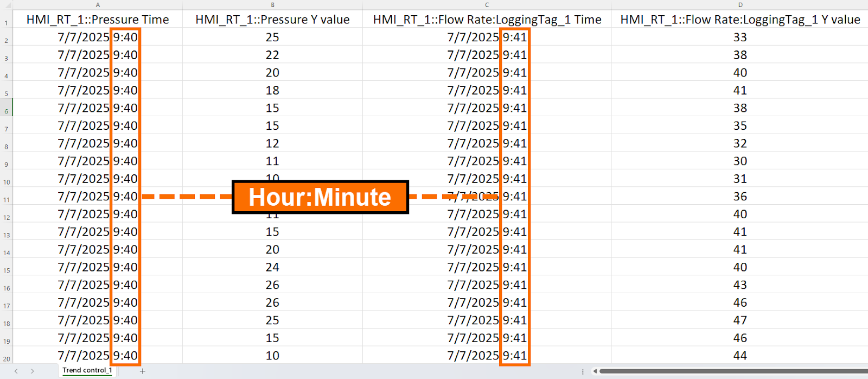868x379 pixels.
Task: Select Flow Rate value 36 in row 11
Action: pos(740,196)
